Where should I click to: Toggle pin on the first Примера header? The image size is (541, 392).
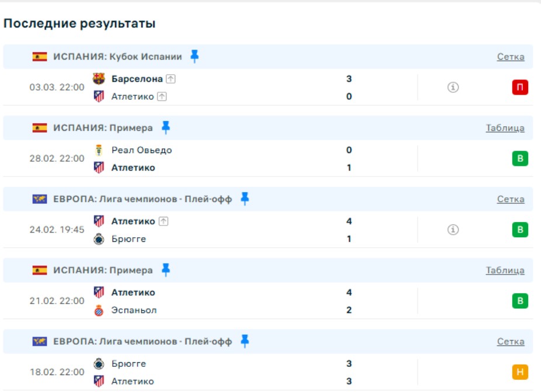166,127
